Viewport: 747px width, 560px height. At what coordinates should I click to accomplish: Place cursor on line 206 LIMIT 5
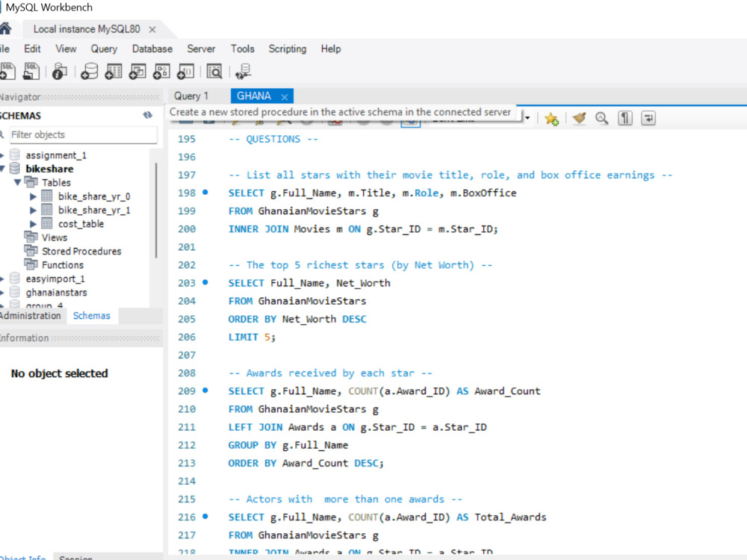[252, 337]
